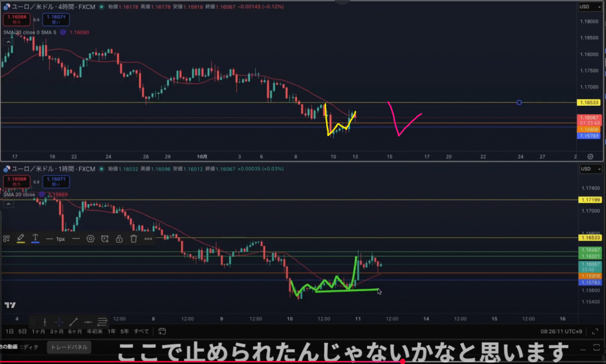This screenshot has height=364, width=606.
Task: Set the range to 1年
Action: pyautogui.click(x=111, y=331)
